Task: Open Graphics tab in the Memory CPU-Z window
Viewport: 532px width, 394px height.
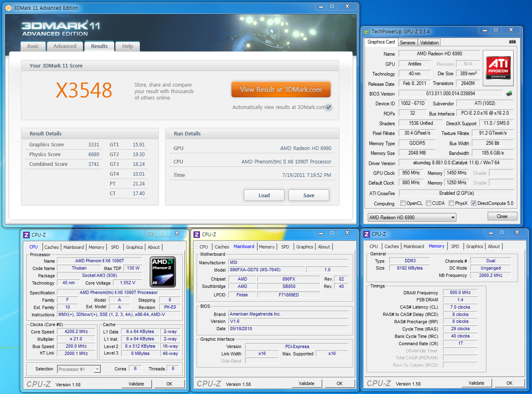Action: (x=475, y=246)
